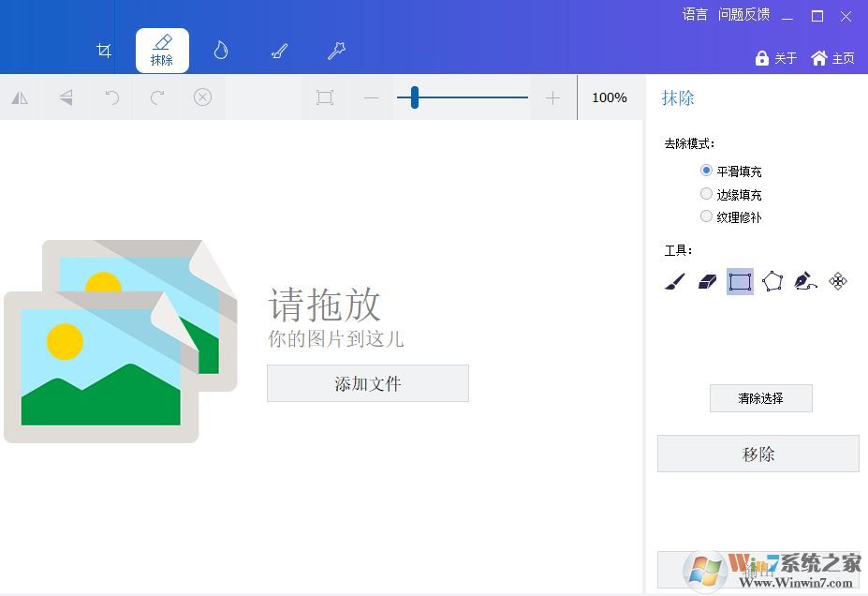Click the 清除选择 button

point(760,398)
